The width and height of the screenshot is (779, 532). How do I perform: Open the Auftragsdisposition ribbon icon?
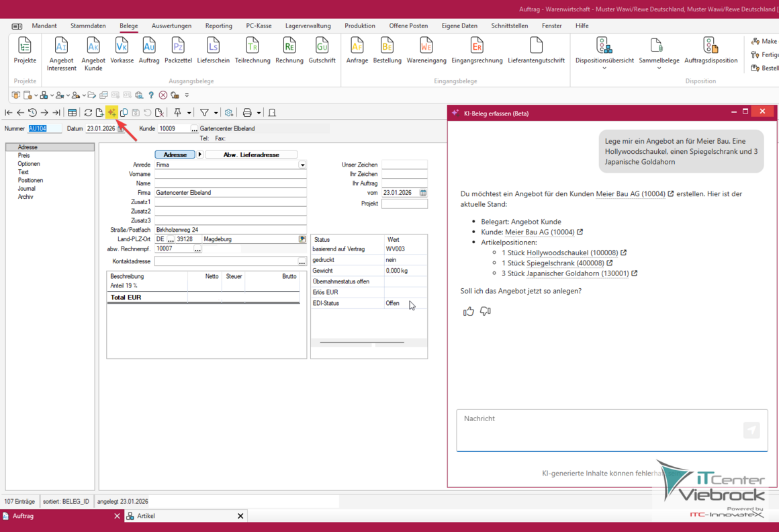(711, 50)
